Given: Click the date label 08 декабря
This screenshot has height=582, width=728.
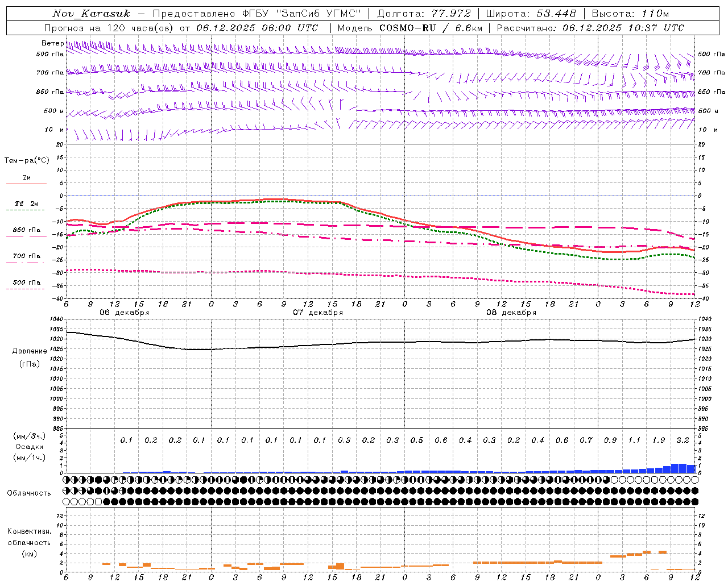Looking at the screenshot, I should tap(511, 313).
